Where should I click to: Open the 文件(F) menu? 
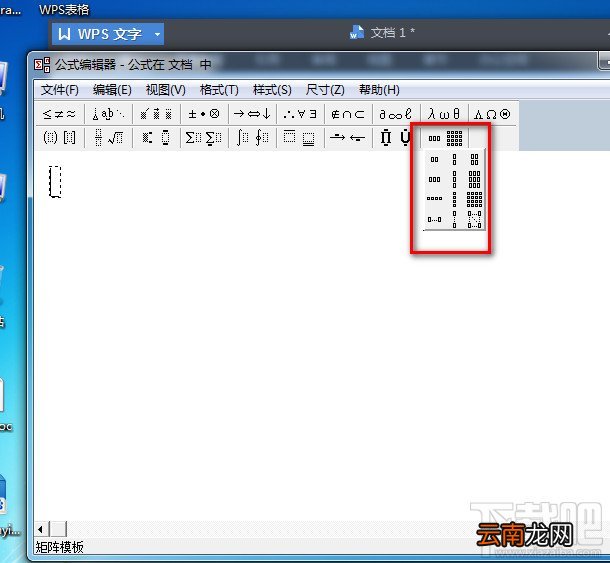point(60,90)
